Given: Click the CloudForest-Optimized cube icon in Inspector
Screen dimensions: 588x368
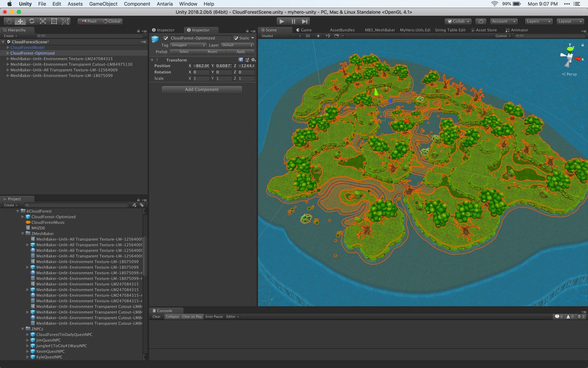Looking at the screenshot, I should click(x=155, y=40).
